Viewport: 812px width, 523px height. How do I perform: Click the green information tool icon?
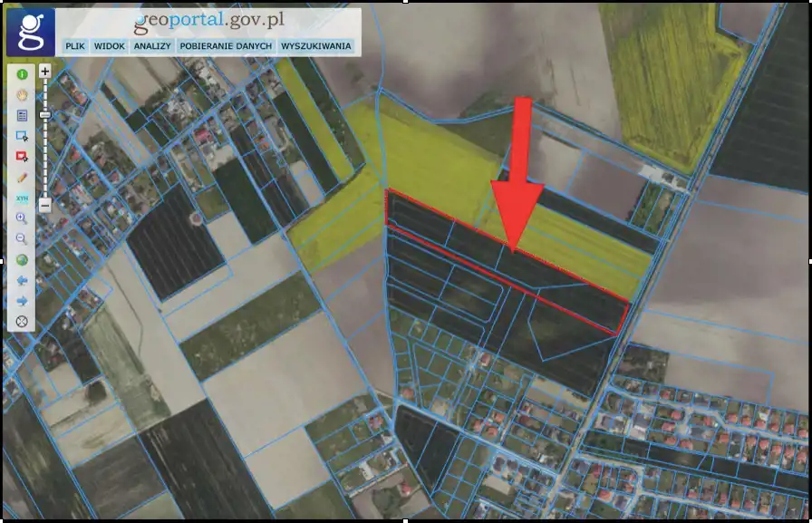(22, 73)
